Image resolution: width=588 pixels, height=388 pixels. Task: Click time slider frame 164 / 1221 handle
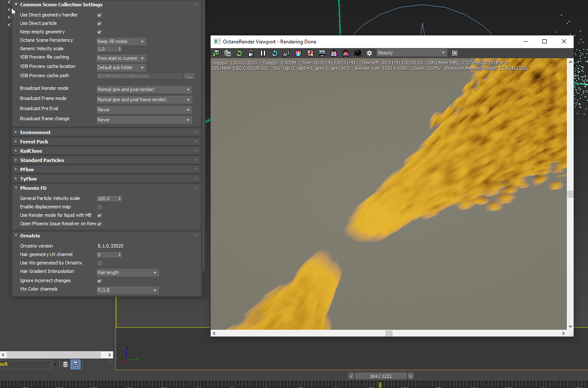pos(381,376)
